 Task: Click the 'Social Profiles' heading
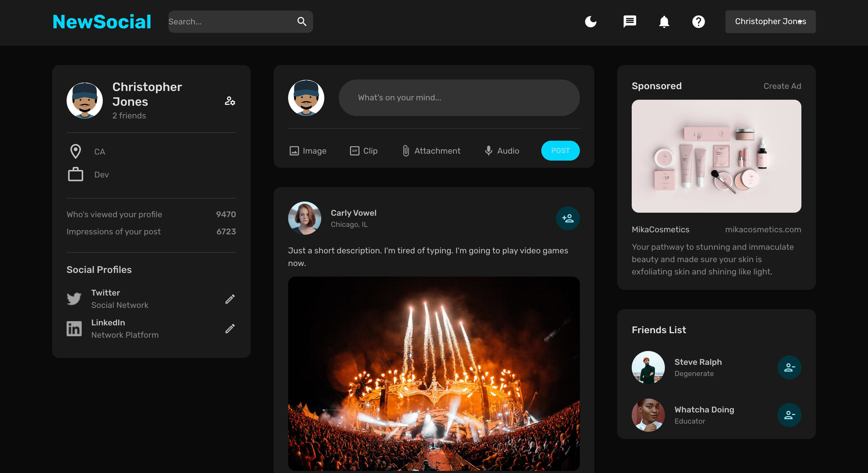99,270
